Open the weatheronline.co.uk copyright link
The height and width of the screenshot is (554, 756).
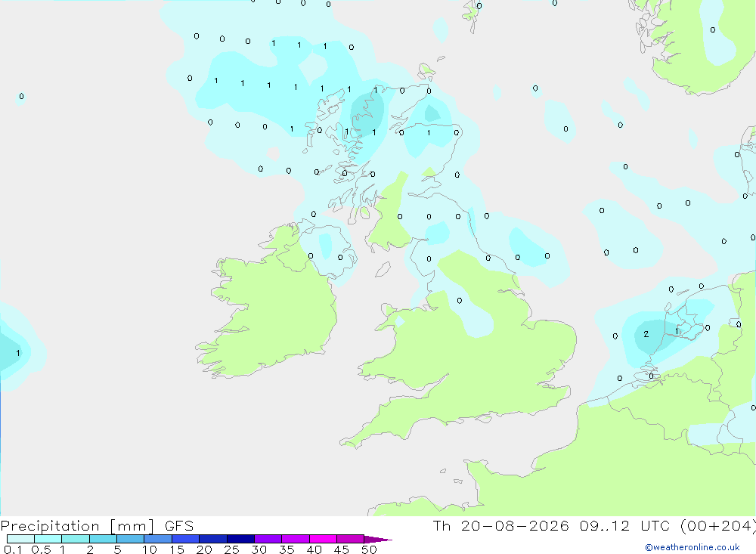692,547
